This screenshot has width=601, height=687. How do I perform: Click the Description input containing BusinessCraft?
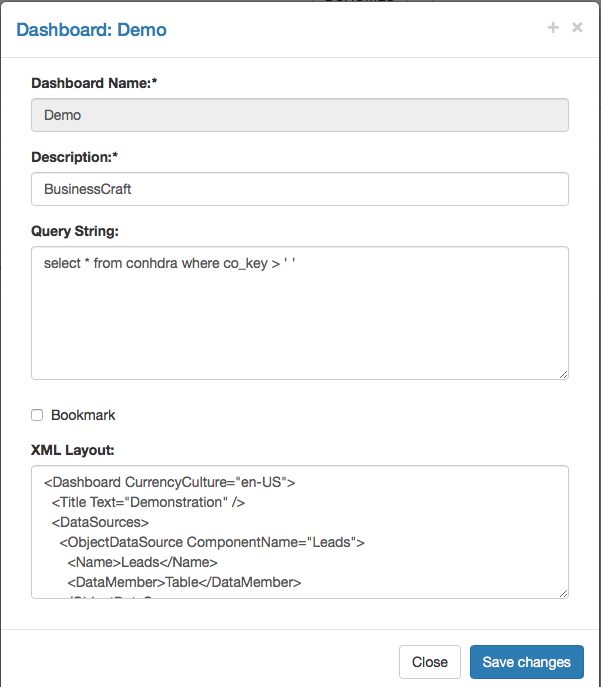pyautogui.click(x=300, y=189)
